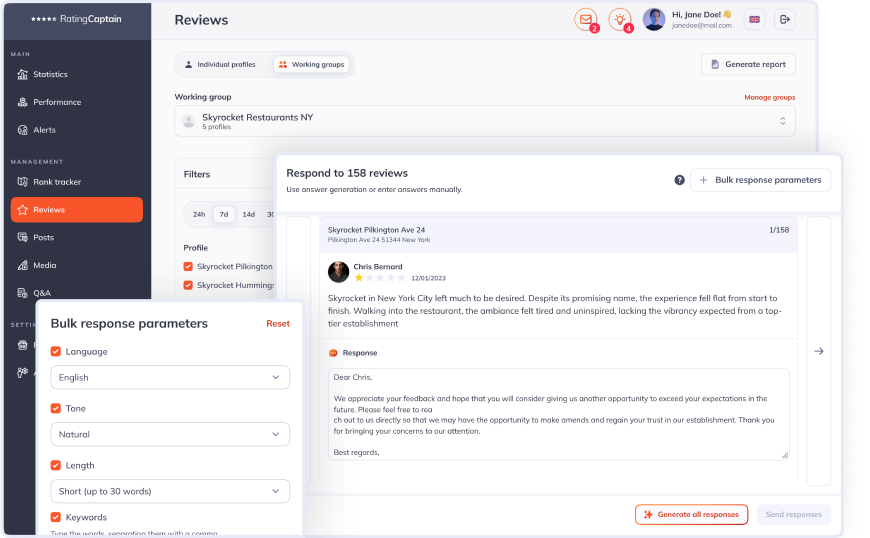Click the Performance icon in sidebar
The width and height of the screenshot is (870, 538).
23,102
